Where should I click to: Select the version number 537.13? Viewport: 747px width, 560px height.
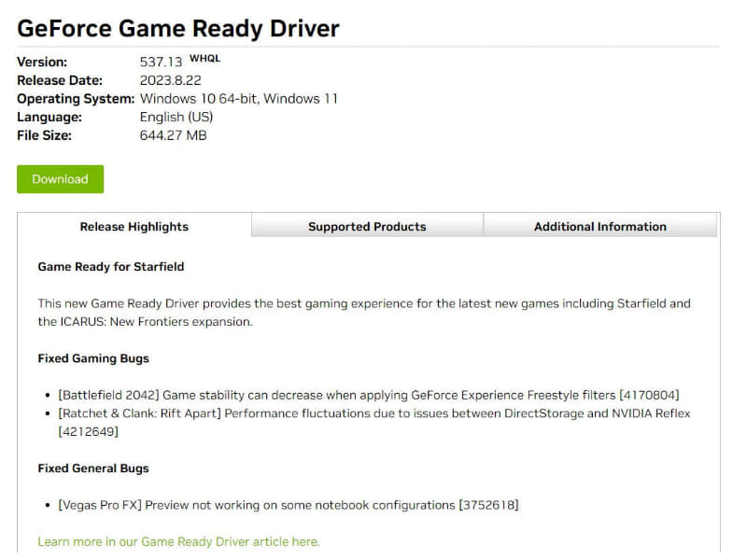click(x=162, y=62)
